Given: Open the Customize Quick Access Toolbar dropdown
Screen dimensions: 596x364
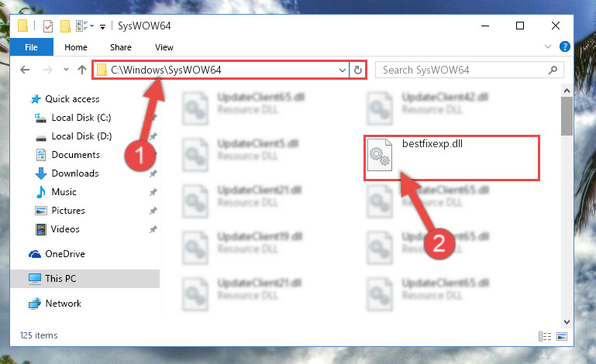Looking at the screenshot, I should coord(102,26).
